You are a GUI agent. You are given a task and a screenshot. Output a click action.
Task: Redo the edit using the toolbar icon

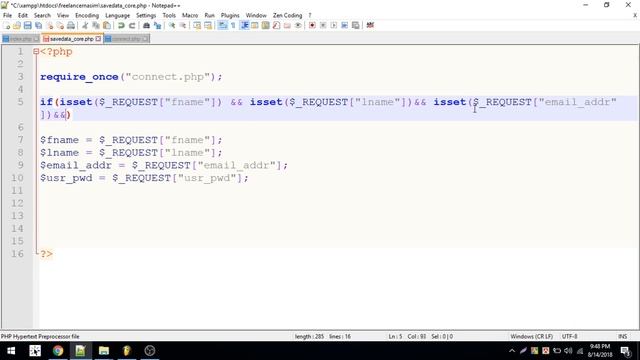tap(132, 25)
